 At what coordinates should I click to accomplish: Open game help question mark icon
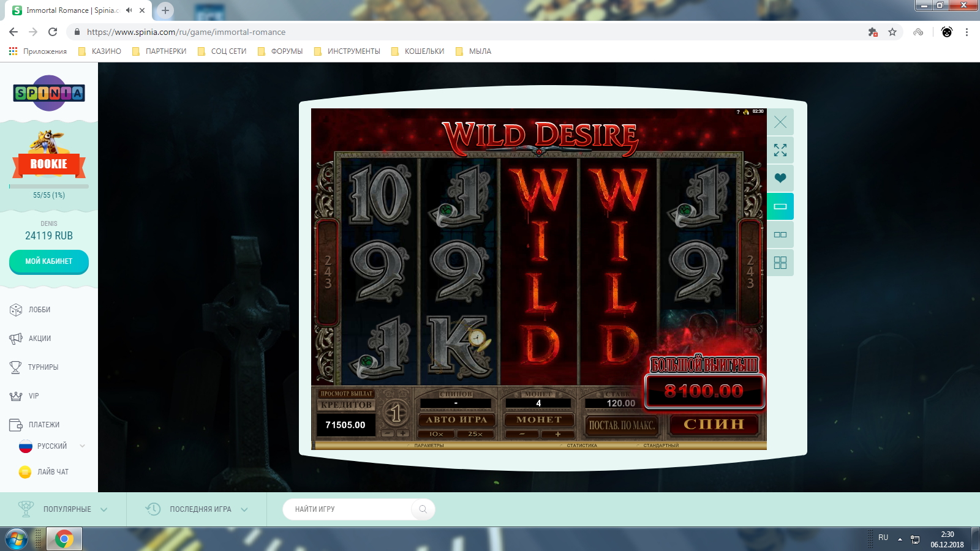click(738, 112)
